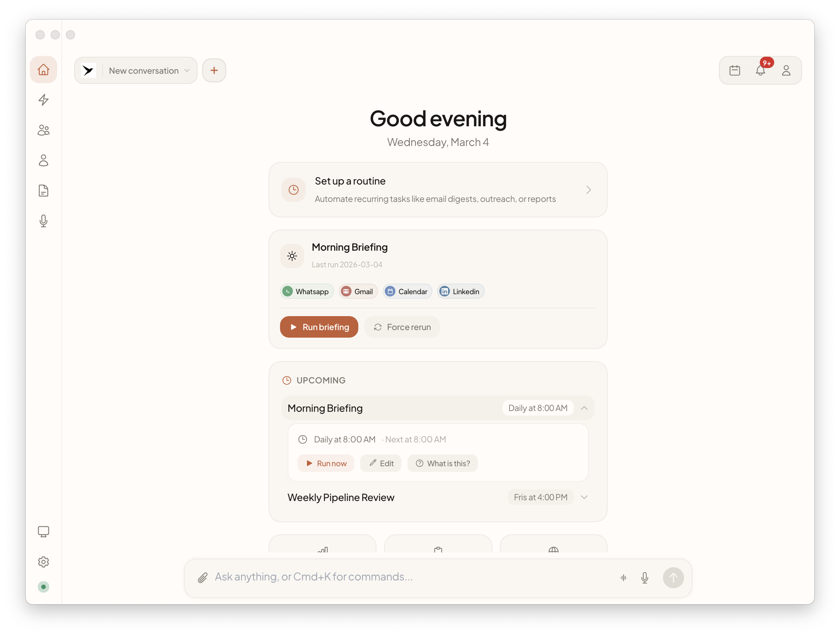Collapse the Morning Briefing schedule details
840x636 pixels.
[x=585, y=408]
